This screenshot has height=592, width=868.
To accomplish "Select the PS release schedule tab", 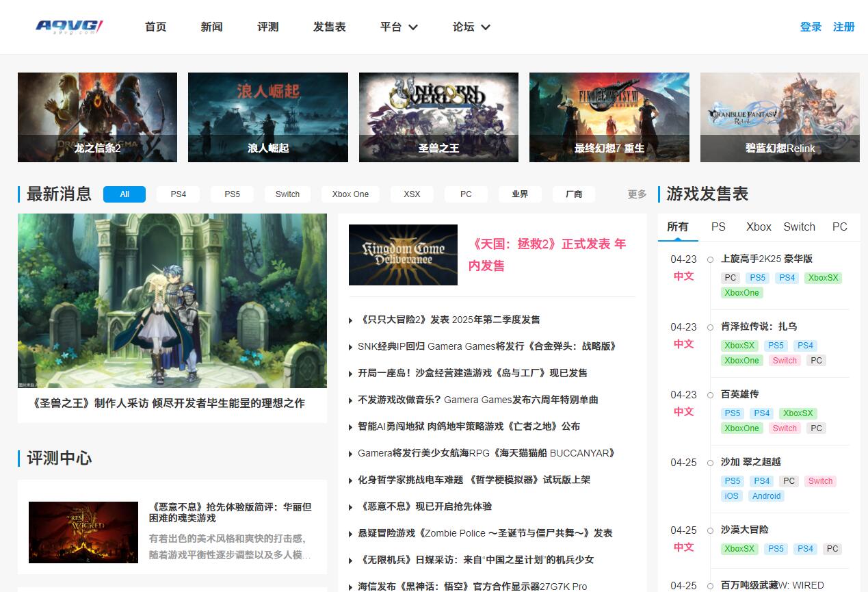I will pyautogui.click(x=718, y=227).
